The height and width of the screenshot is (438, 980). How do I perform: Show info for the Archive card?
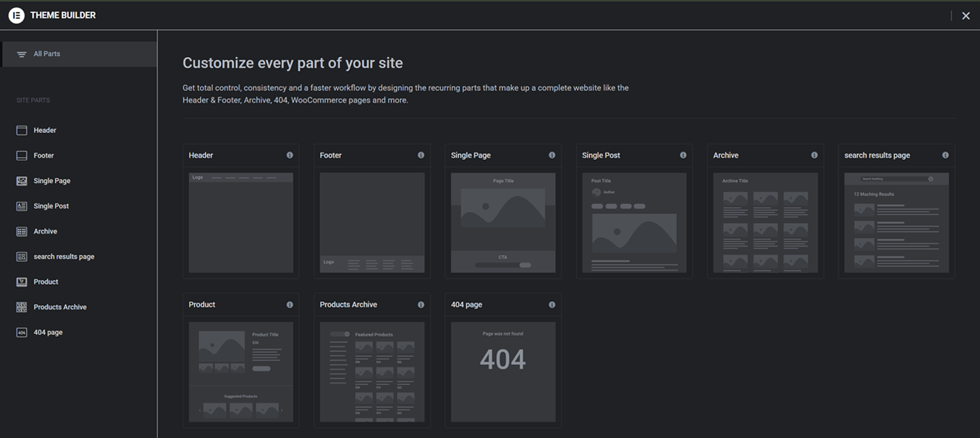(x=815, y=155)
